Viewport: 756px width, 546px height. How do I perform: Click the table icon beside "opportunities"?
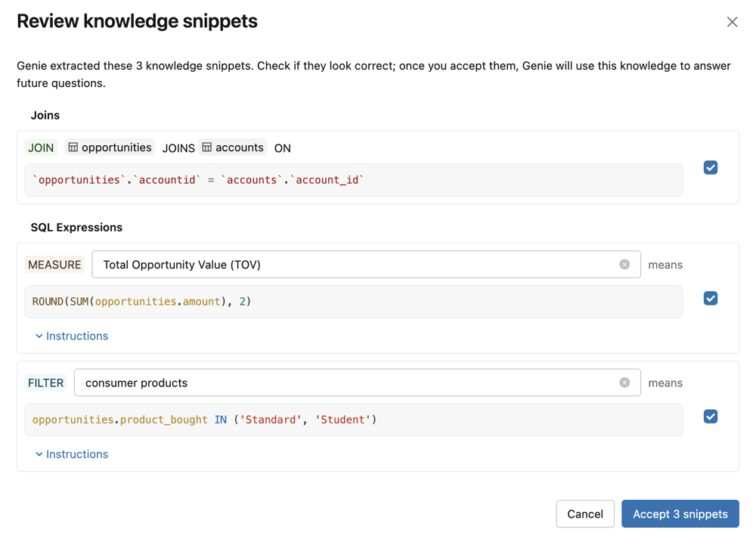(x=72, y=147)
